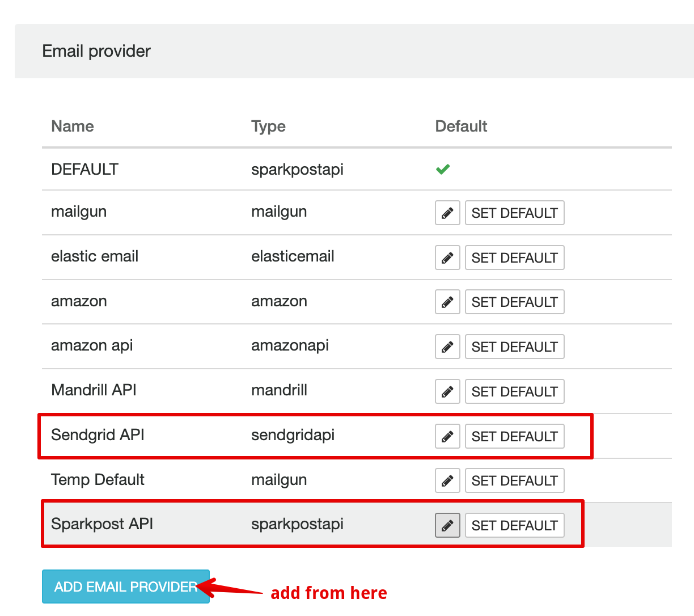Edit the Sendgrid API provider

447,436
